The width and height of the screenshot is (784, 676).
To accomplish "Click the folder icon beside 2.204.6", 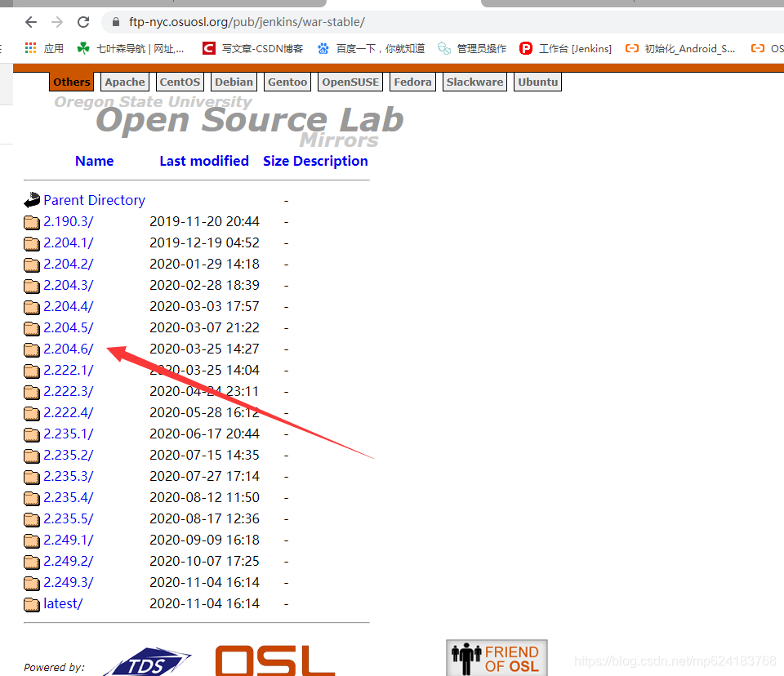I will point(31,349).
